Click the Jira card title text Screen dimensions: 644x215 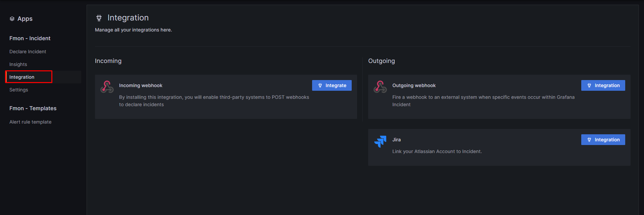click(x=396, y=140)
